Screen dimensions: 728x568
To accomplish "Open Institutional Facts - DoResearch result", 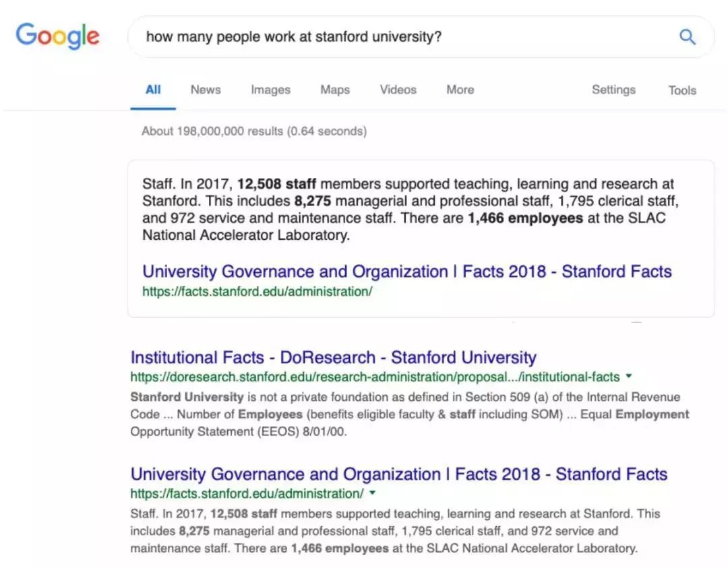I will (334, 357).
